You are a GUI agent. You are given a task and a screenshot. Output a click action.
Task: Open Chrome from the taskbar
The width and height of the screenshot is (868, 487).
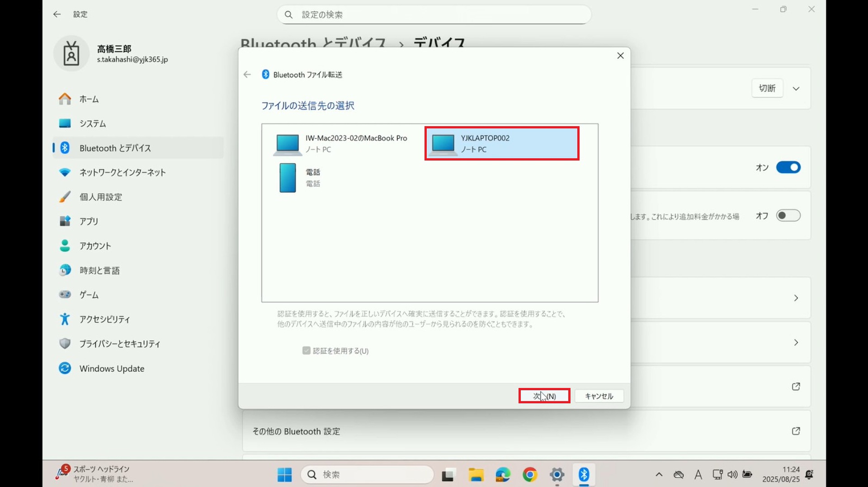pyautogui.click(x=529, y=474)
